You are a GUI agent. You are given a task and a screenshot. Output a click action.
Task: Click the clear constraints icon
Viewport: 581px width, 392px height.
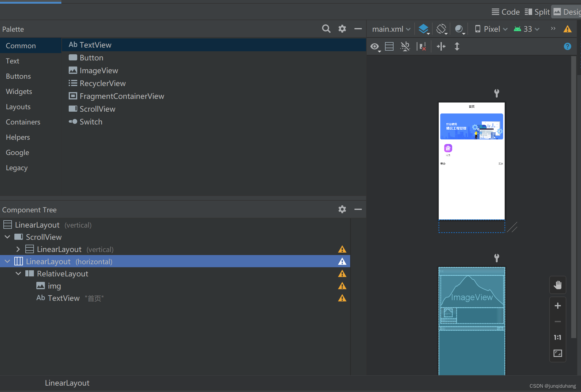click(x=422, y=46)
